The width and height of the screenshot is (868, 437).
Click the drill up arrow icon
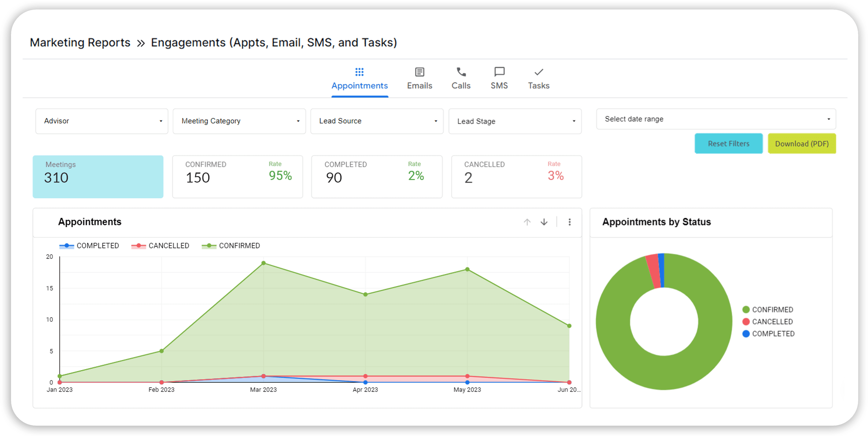pyautogui.click(x=527, y=222)
